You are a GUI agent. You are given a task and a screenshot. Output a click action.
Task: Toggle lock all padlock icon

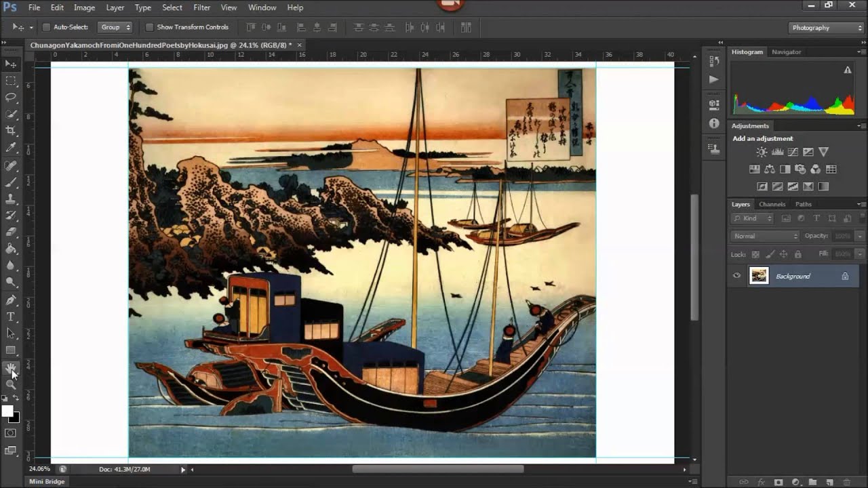tap(797, 254)
